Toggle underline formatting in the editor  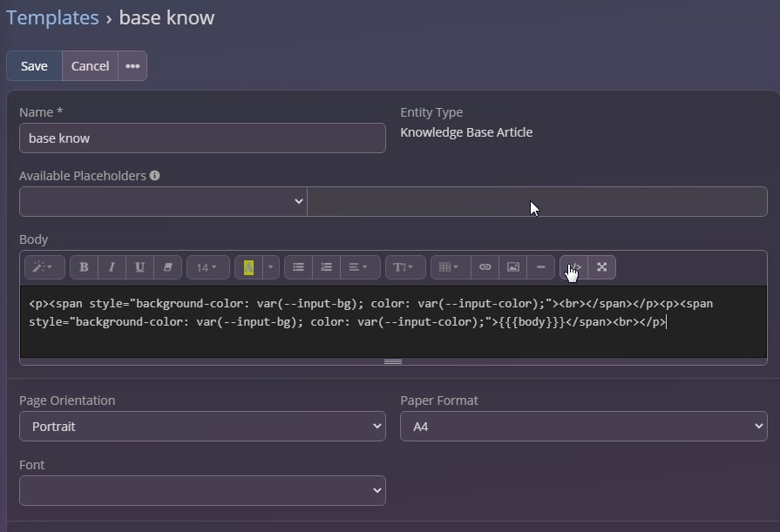[x=140, y=267]
